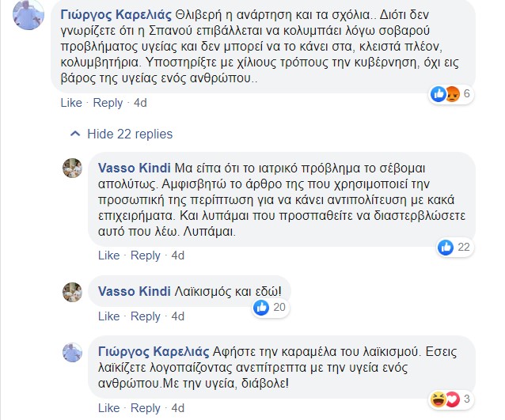The height and width of the screenshot is (420, 505).
Task: Like the top comment by Γιώργος Καρελιάς
Action: click(x=71, y=103)
